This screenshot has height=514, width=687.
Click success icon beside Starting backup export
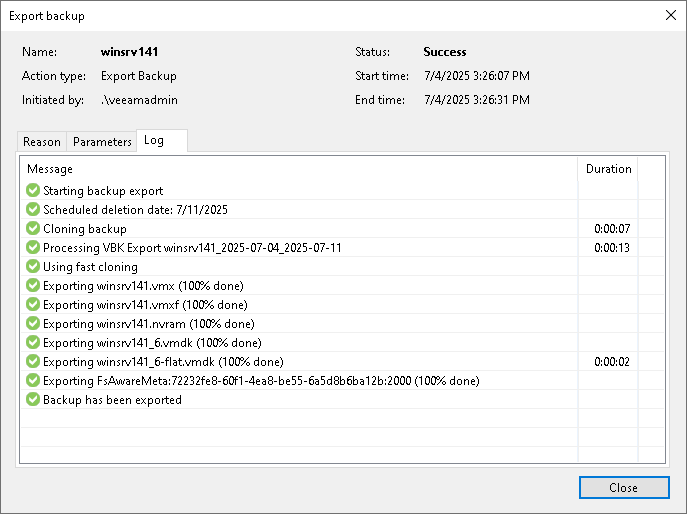33,191
